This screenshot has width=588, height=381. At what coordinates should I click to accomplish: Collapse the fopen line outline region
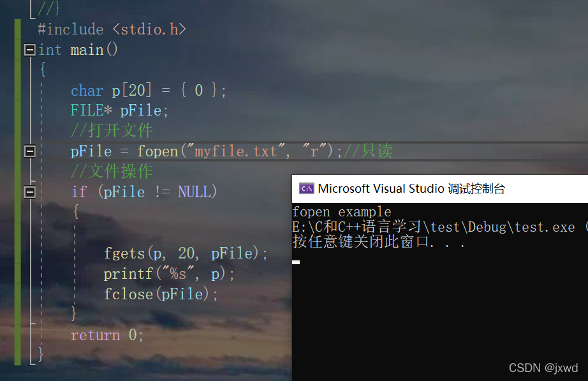(29, 151)
